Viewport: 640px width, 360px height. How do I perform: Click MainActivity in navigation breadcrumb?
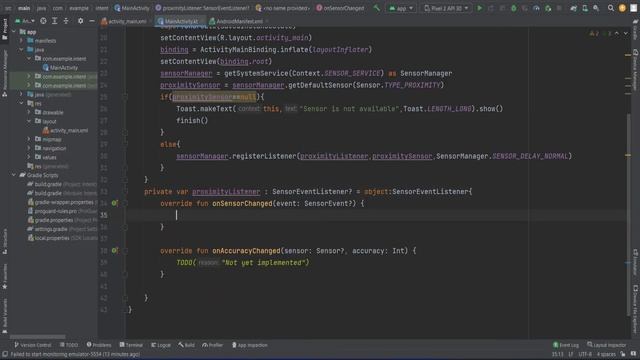coord(132,8)
